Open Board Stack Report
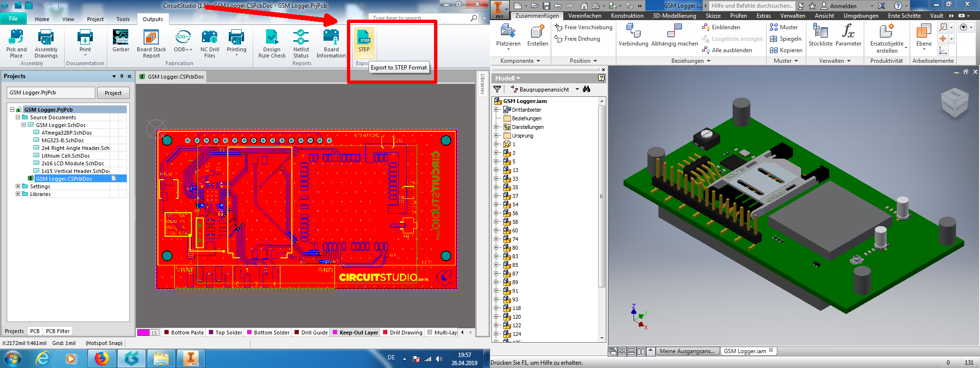This screenshot has height=368, width=980. [x=151, y=44]
